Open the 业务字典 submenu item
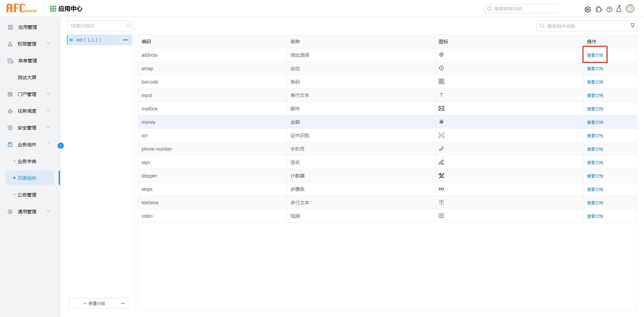The height and width of the screenshot is (317, 644). tap(27, 161)
